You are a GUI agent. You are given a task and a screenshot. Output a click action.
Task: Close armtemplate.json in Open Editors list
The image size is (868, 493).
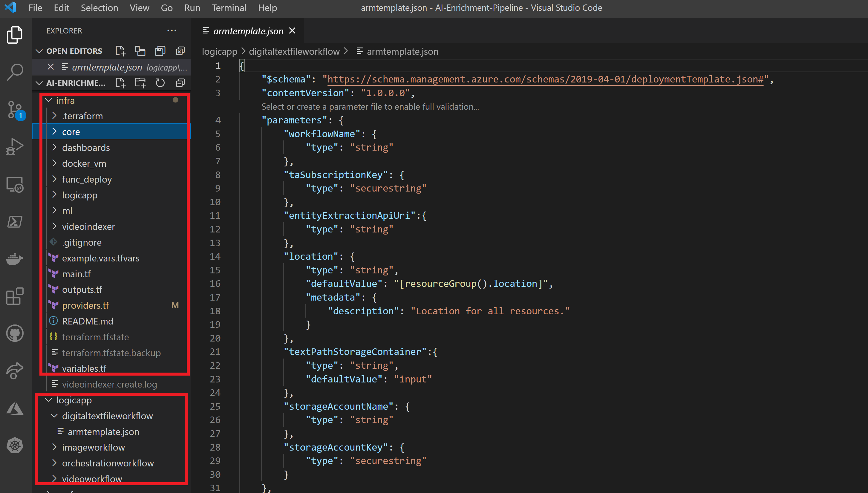point(50,67)
